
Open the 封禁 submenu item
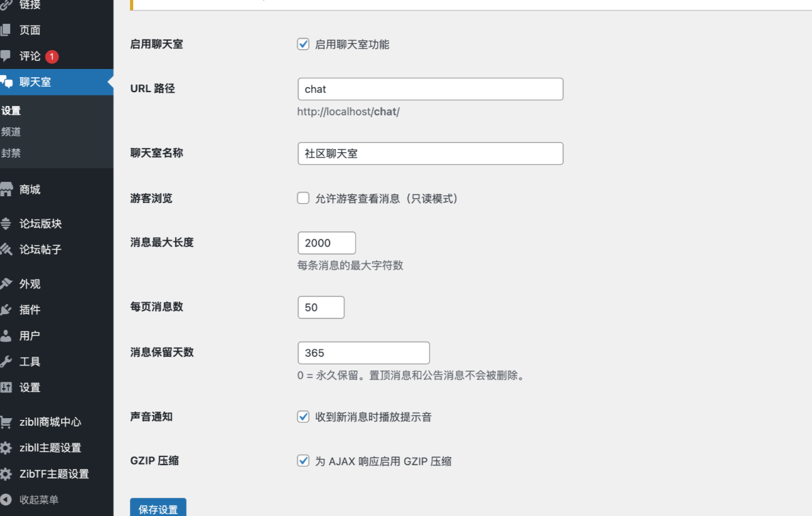pos(11,153)
